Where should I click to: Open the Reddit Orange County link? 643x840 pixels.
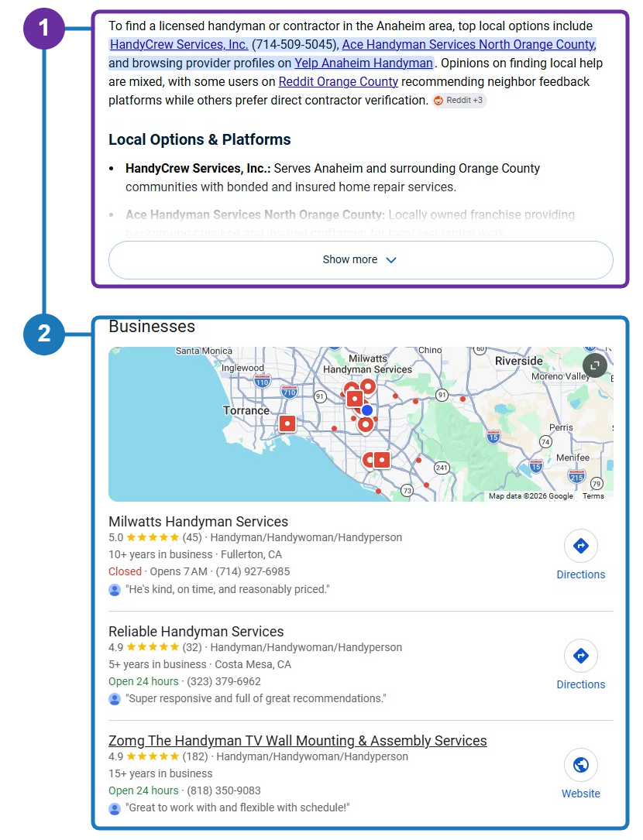coord(339,82)
